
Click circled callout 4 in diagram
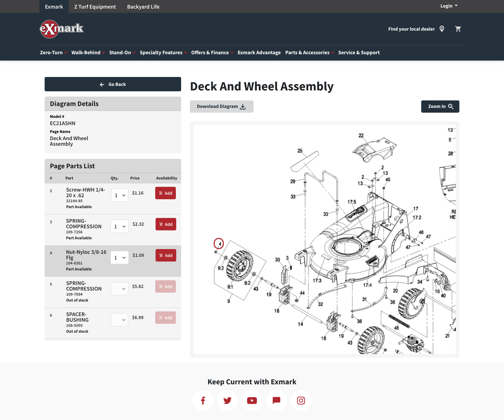click(219, 244)
